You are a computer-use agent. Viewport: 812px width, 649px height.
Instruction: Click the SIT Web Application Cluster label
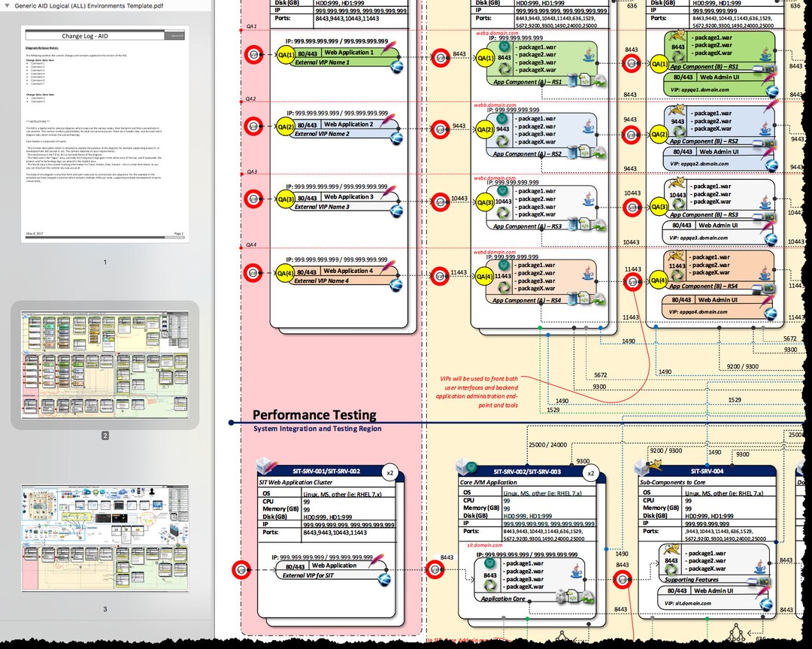(295, 482)
